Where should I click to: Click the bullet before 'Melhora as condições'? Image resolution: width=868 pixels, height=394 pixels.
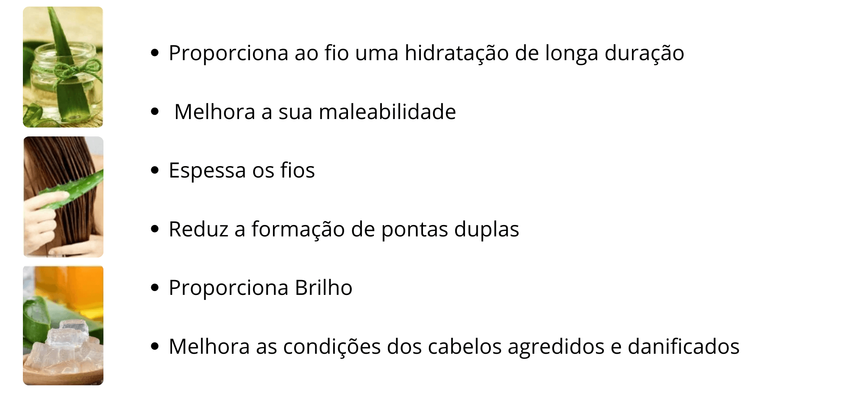click(x=155, y=346)
